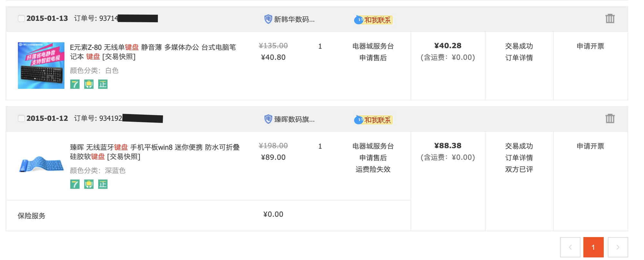Select the 2015-01-13 order checkbox
This screenshot has height=260, width=644.
click(21, 18)
